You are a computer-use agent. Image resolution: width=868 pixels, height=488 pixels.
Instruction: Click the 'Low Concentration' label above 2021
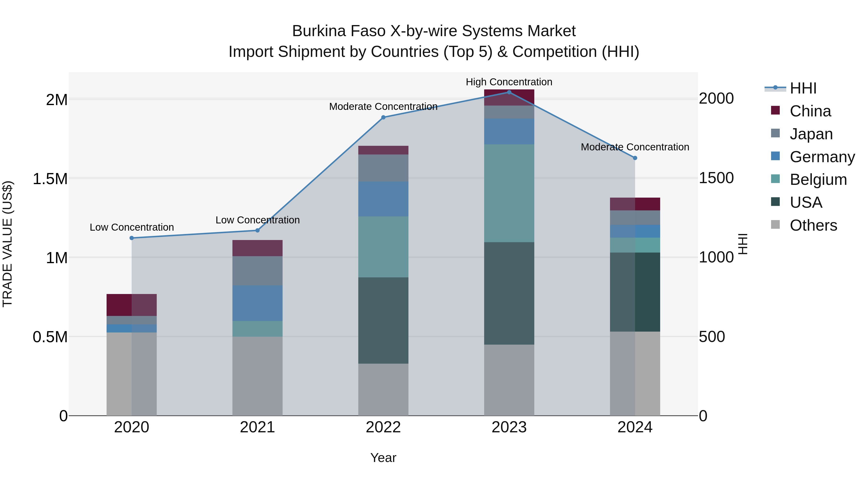(x=258, y=220)
